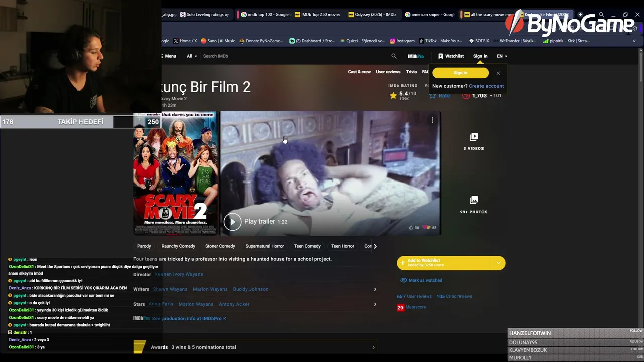Open star Antony Acker's page
Image resolution: width=644 pixels, height=362 pixels.
(234, 304)
